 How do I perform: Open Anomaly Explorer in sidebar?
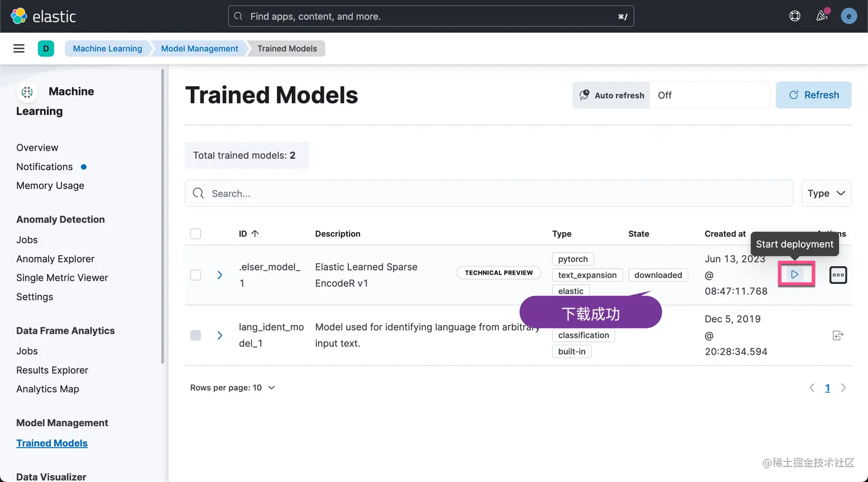click(x=55, y=259)
